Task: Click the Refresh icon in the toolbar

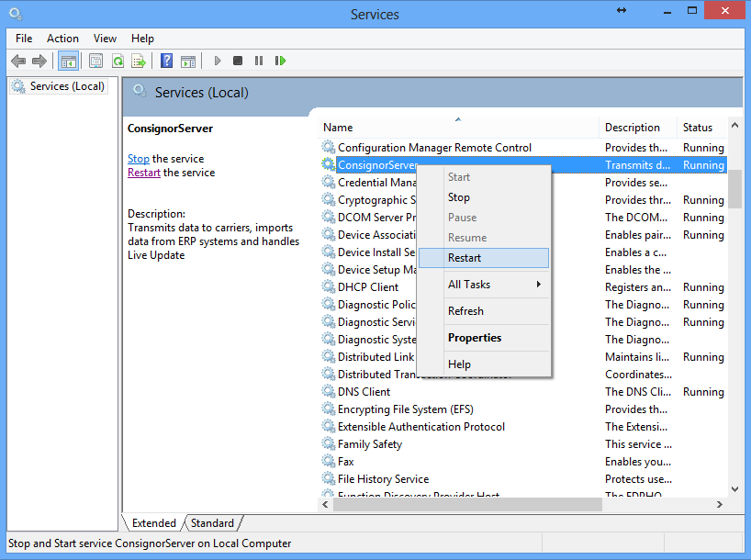Action: [x=119, y=61]
